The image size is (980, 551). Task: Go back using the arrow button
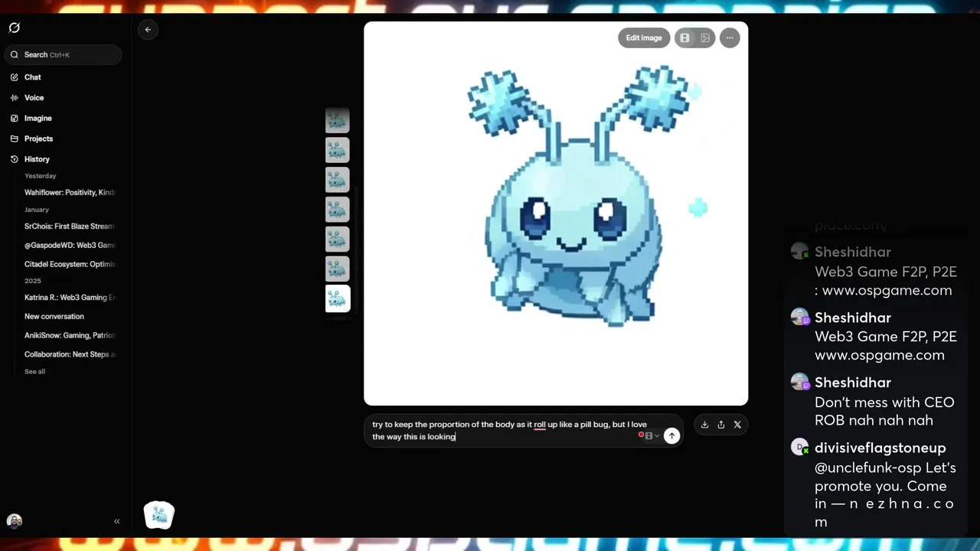148,30
